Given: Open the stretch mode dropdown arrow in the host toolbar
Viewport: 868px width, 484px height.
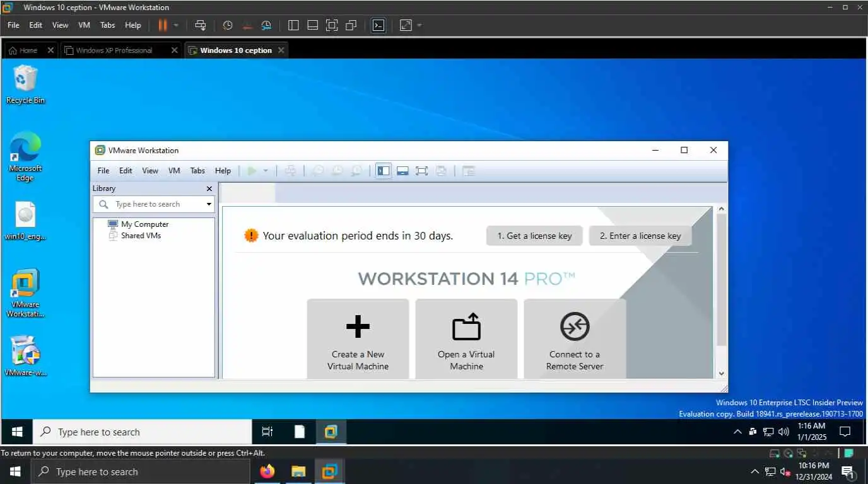Looking at the screenshot, I should (x=419, y=25).
